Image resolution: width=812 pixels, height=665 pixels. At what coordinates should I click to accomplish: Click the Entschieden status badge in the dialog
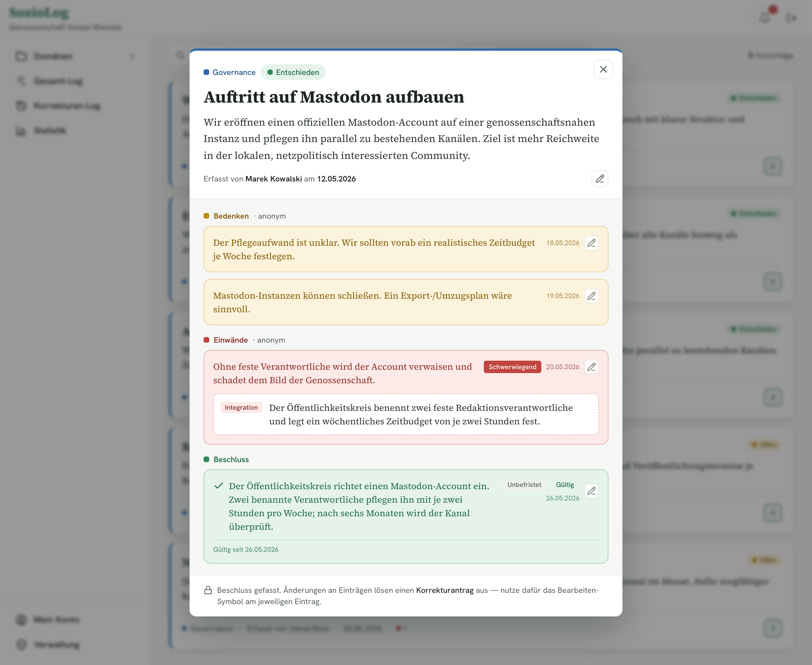(x=293, y=72)
